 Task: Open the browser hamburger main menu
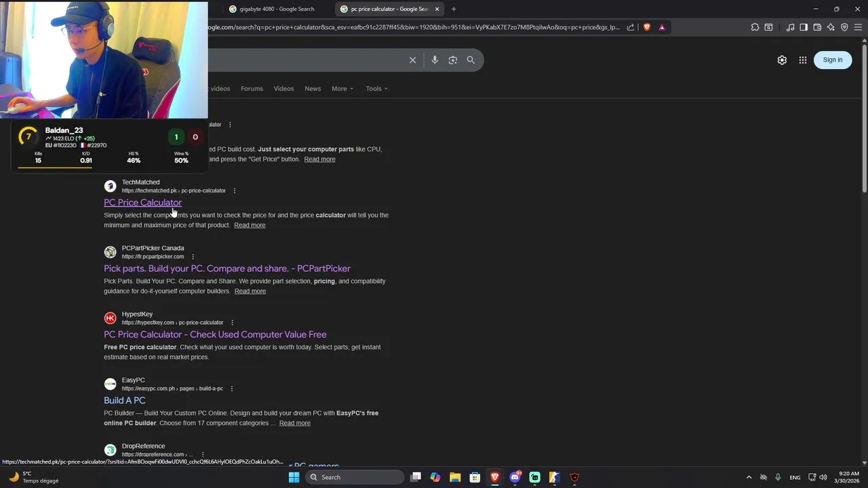pyautogui.click(x=859, y=27)
